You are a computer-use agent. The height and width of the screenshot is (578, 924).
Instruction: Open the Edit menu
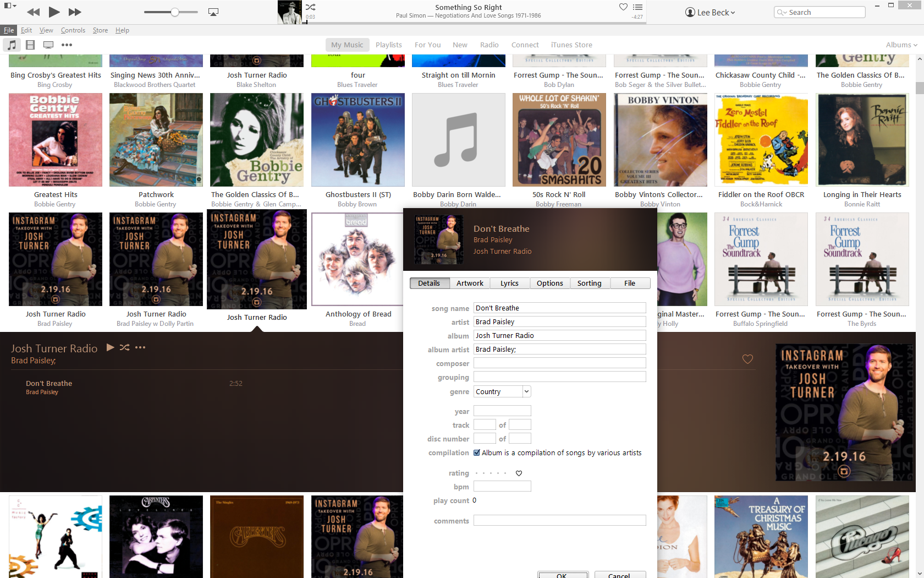click(26, 30)
